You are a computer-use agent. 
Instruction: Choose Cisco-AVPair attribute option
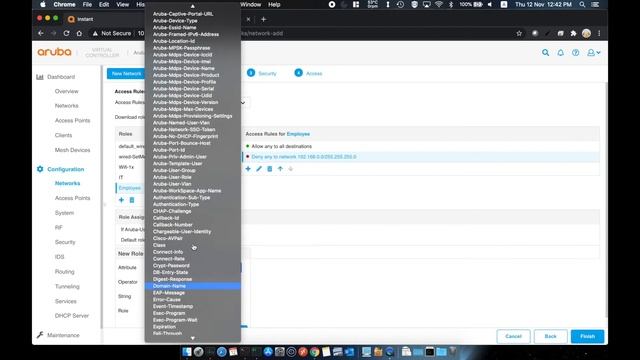coord(193,238)
